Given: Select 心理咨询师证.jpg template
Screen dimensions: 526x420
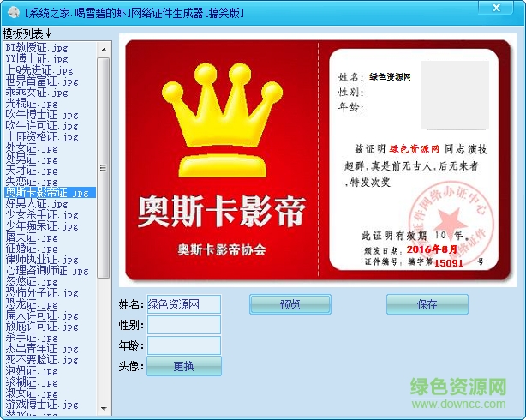Looking at the screenshot, I should [46, 271].
